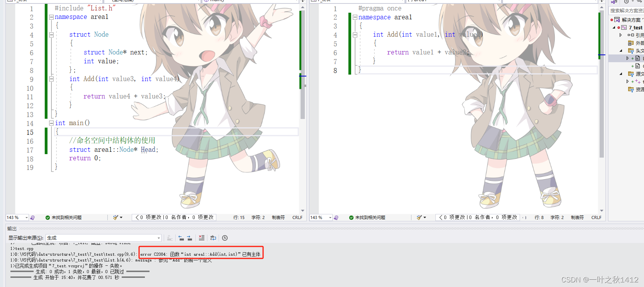
Task: Click the pending changes clock icon in Solution Explorer toolbar
Action: point(626,2)
